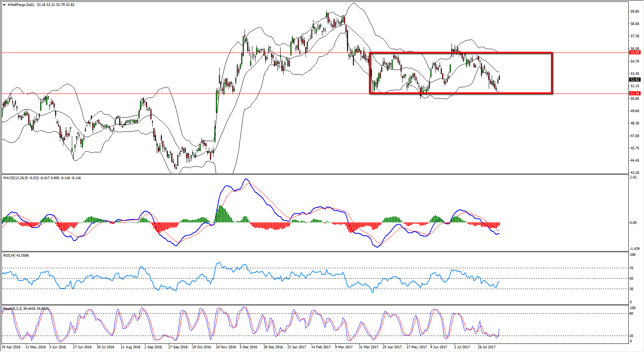This screenshot has width=644, height=352.
Task: Select the 3 Jul 2017 date label
Action: (462, 347)
